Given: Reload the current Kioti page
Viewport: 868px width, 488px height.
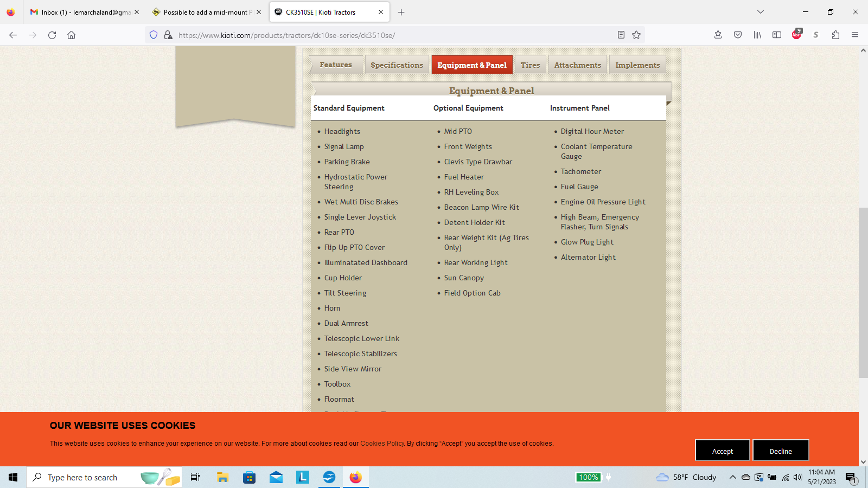Looking at the screenshot, I should [x=52, y=35].
